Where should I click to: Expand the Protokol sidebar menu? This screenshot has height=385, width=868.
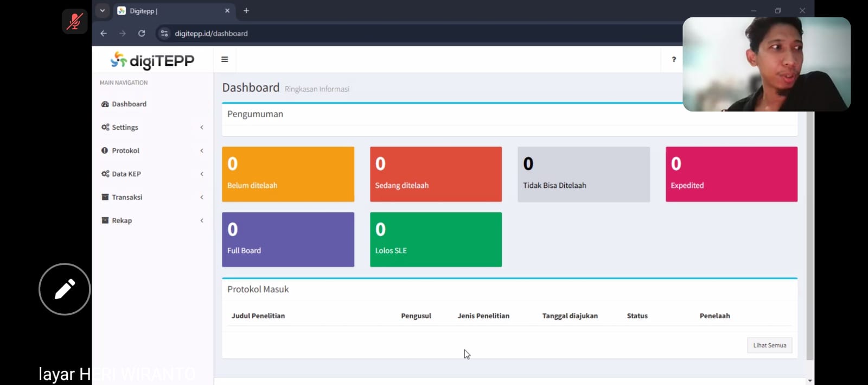coord(125,150)
